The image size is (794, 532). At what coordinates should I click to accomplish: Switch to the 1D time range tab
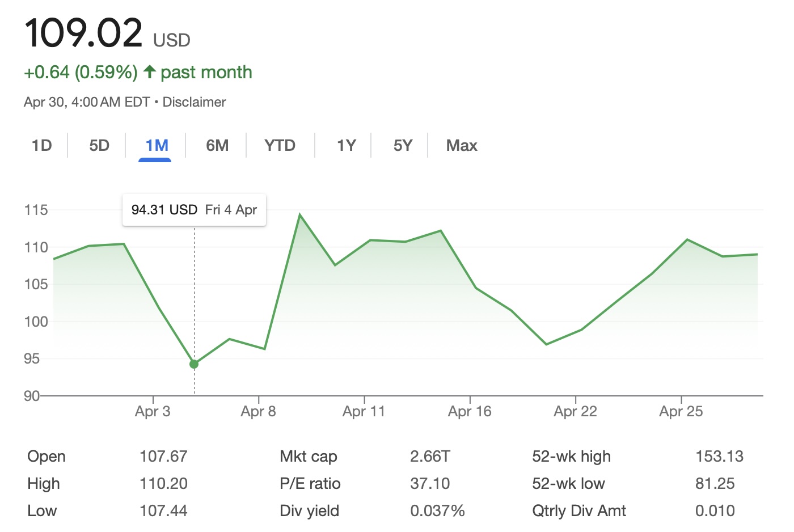[x=42, y=146]
